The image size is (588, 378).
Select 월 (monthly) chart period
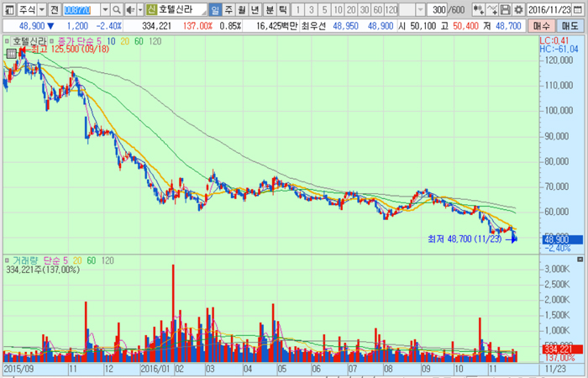coord(243,10)
